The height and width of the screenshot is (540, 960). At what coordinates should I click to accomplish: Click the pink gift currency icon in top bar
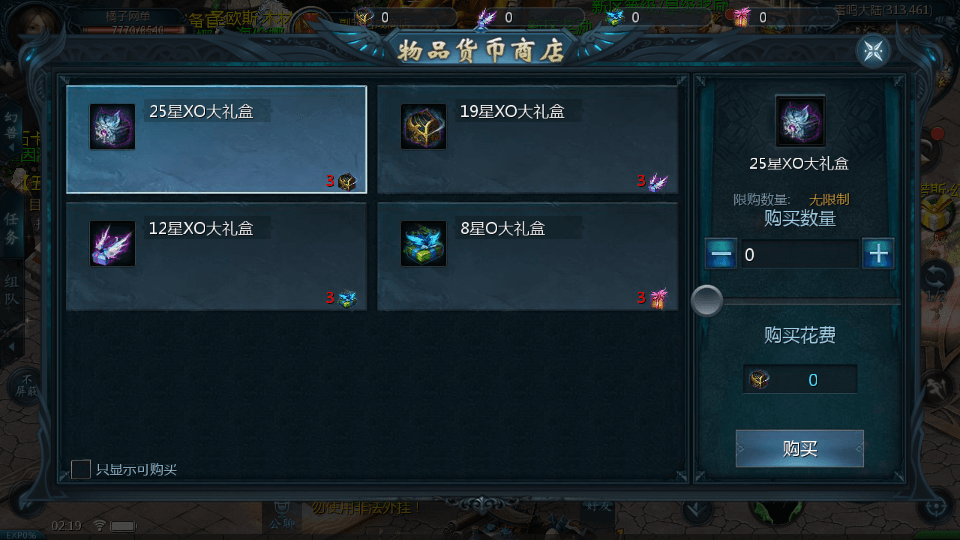tap(741, 17)
